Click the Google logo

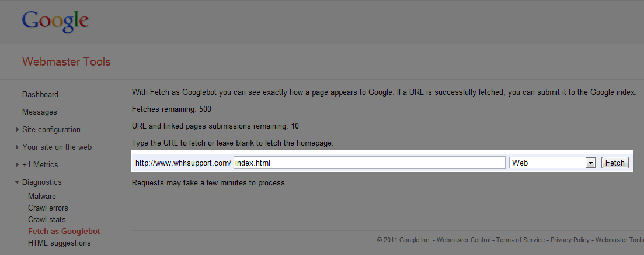coord(55,22)
